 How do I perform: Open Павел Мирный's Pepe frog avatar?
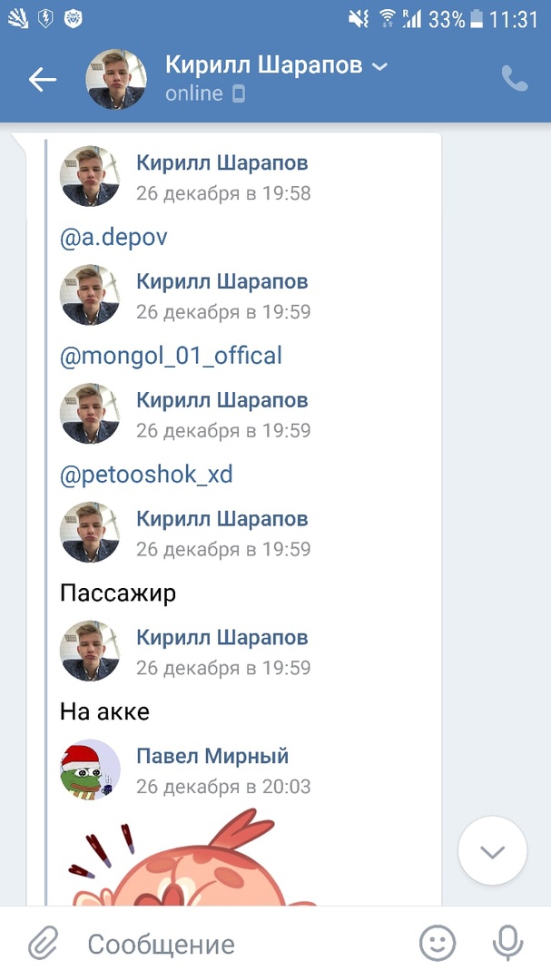point(90,769)
